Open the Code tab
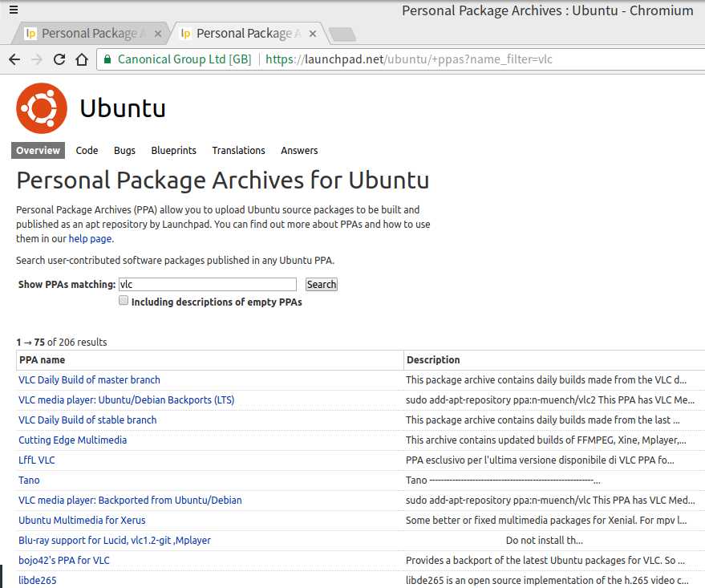The width and height of the screenshot is (705, 588). pos(87,150)
